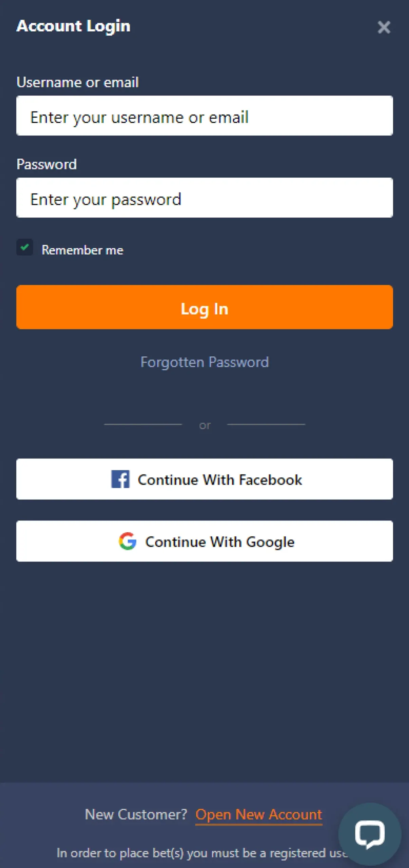
Task: Toggle Remember me by clicking its label
Action: (82, 250)
